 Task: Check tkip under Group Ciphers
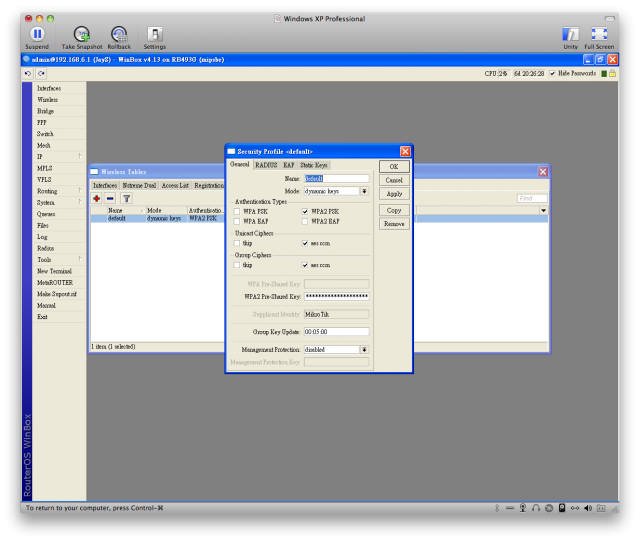point(237,265)
